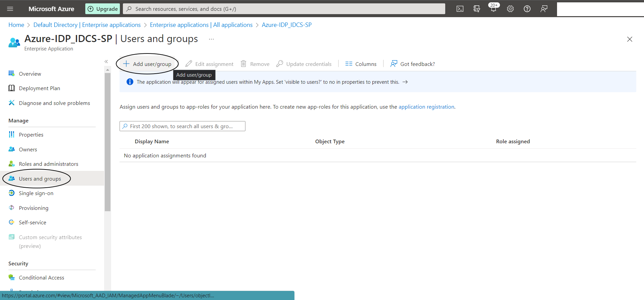Open the notifications bell
Viewport: 644px width, 300px height.
494,8
